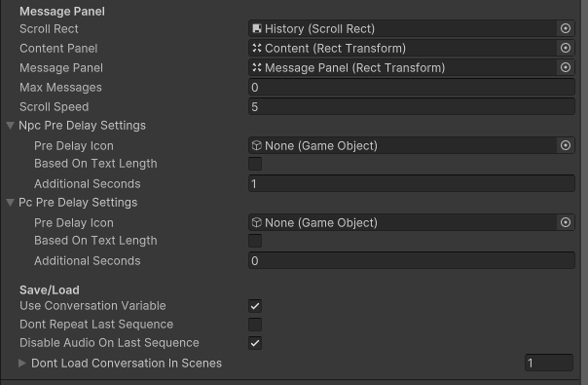Viewport: 588px width, 385px height.
Task: Click Game Object cube icon under Npc settings
Action: (x=257, y=145)
